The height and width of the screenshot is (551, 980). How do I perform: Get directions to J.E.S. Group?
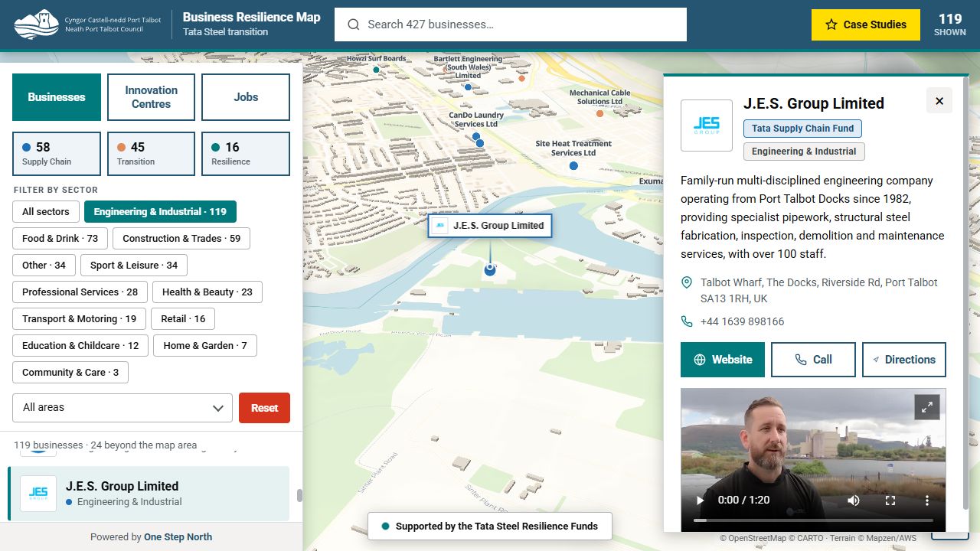click(904, 360)
